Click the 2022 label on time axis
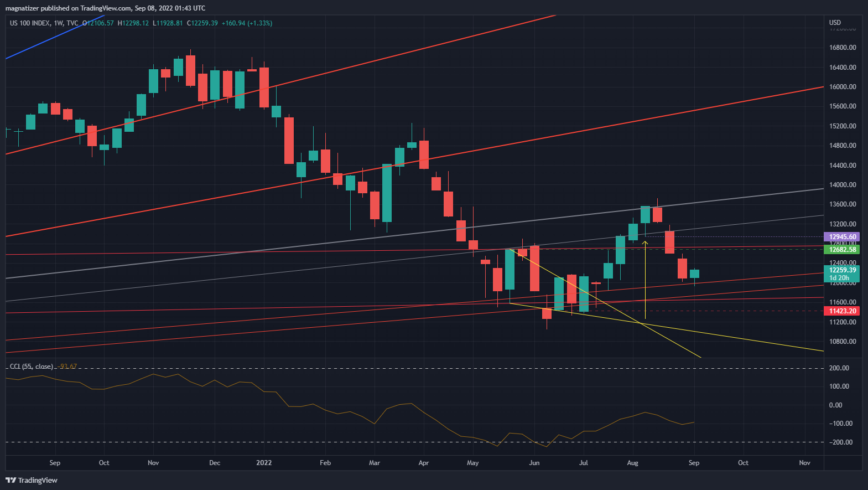 tap(264, 463)
